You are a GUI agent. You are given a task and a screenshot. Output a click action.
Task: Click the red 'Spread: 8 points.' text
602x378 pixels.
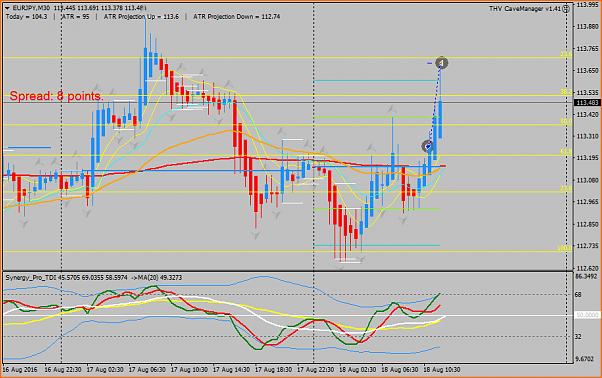(x=56, y=96)
